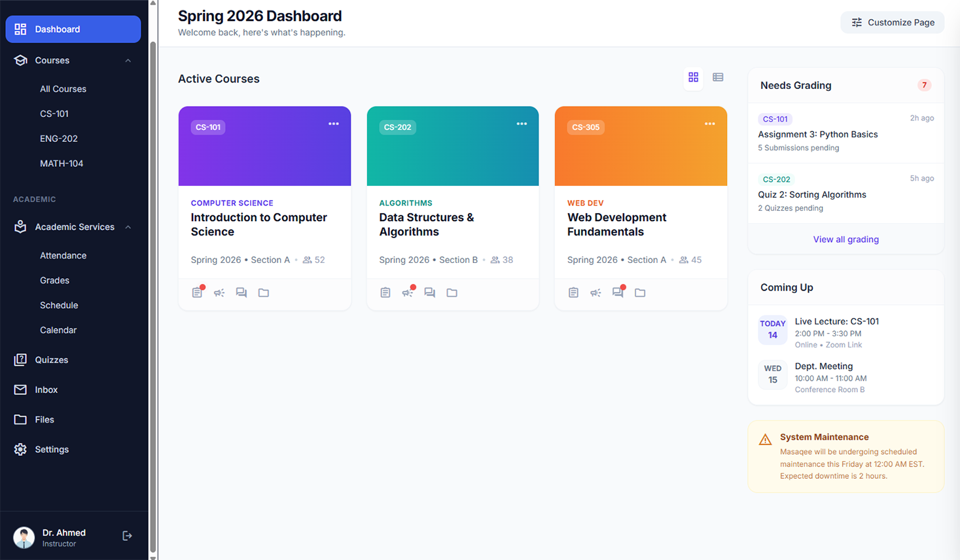Click '5 Submissions pending' text
The height and width of the screenshot is (560, 960).
(x=798, y=148)
